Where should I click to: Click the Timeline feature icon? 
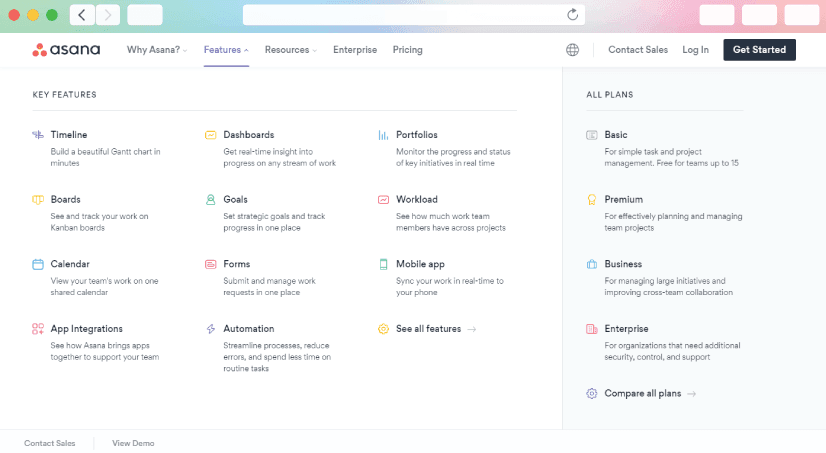pyautogui.click(x=38, y=135)
